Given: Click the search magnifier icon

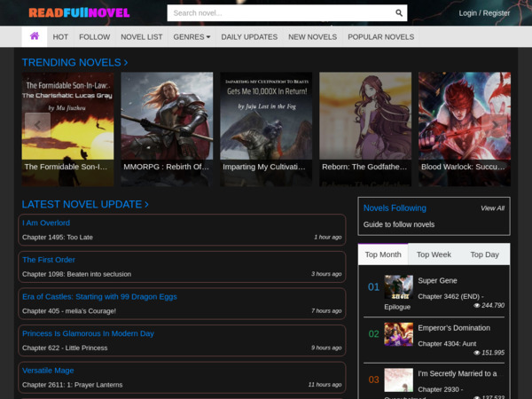Looking at the screenshot, I should point(399,13).
